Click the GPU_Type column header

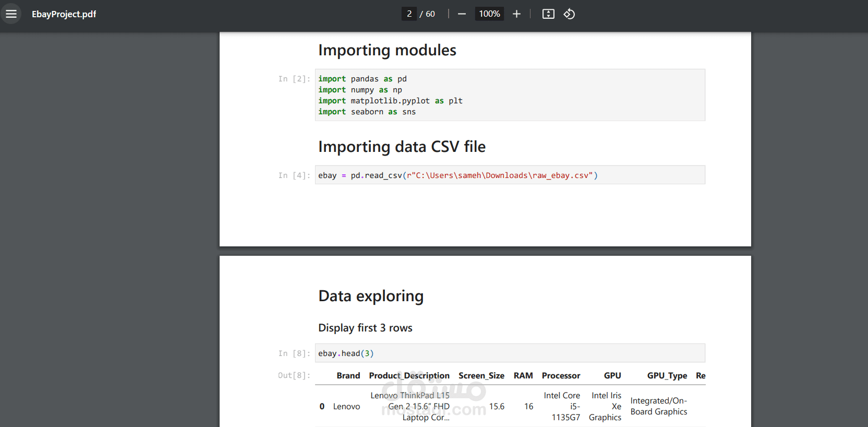(667, 376)
